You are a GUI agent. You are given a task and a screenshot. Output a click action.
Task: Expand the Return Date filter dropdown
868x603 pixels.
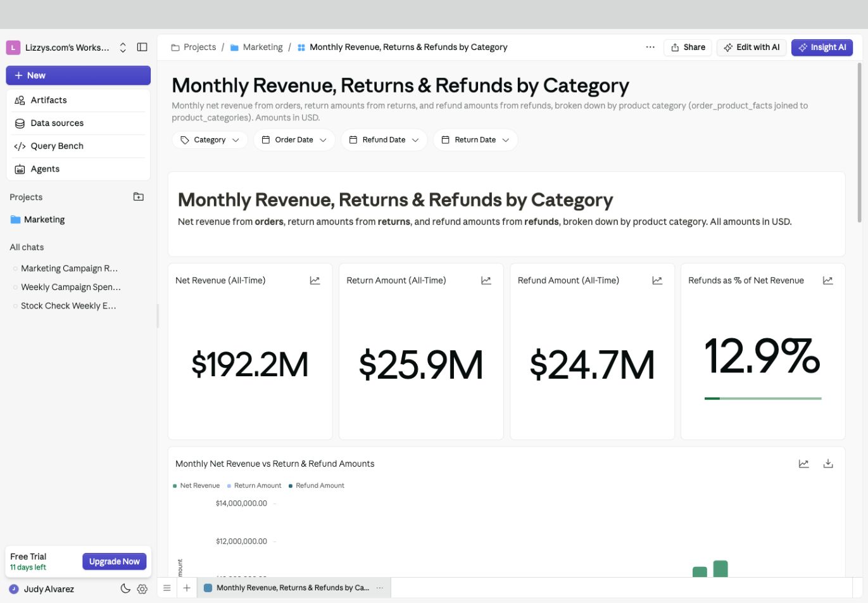click(475, 140)
